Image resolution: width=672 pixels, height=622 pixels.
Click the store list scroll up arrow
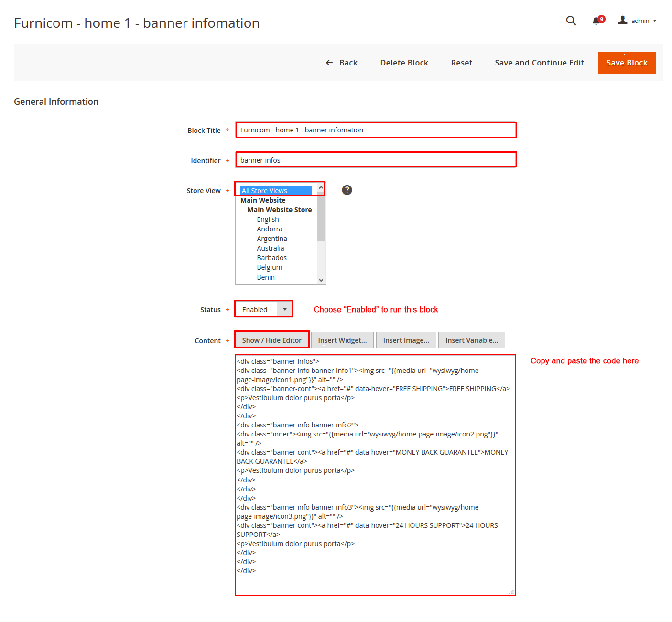(x=321, y=187)
